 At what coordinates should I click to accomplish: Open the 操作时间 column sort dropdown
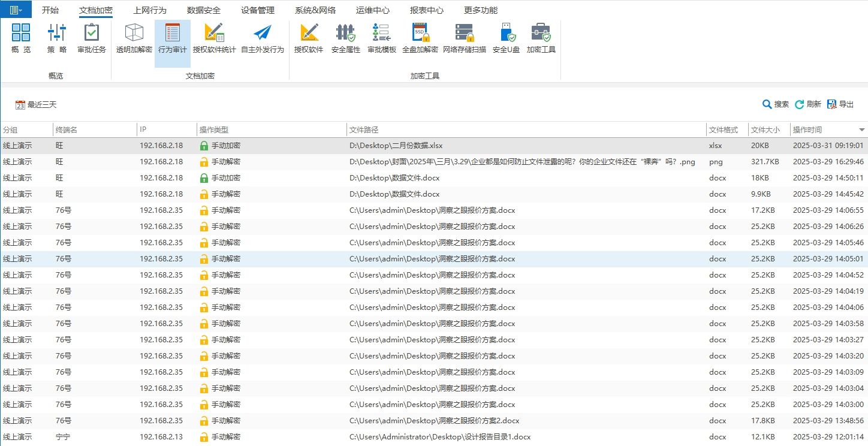861,129
